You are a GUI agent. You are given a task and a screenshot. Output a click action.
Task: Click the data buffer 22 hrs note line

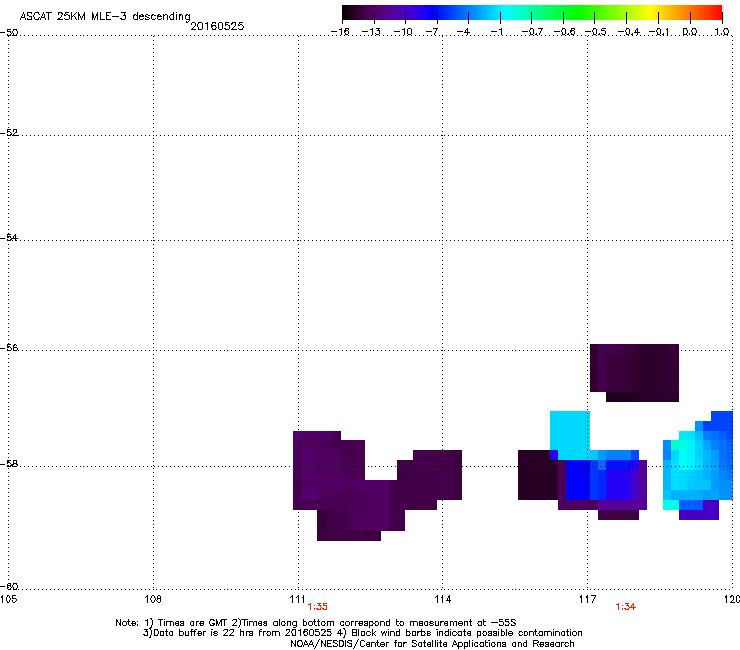pyautogui.click(x=362, y=633)
